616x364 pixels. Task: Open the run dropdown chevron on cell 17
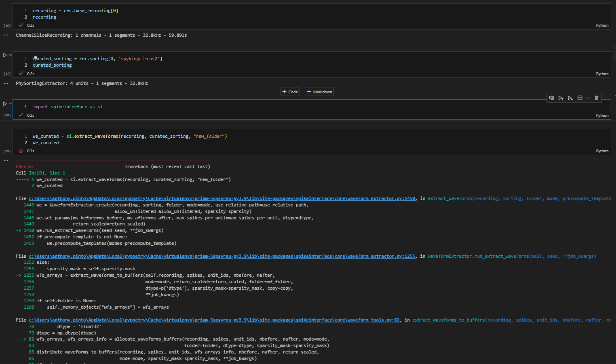coord(10,55)
